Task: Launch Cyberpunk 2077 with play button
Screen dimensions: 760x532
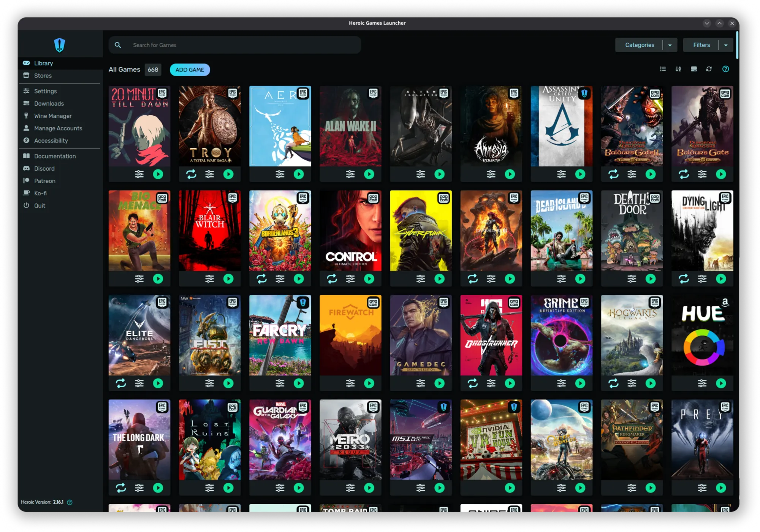Action: 440,279
